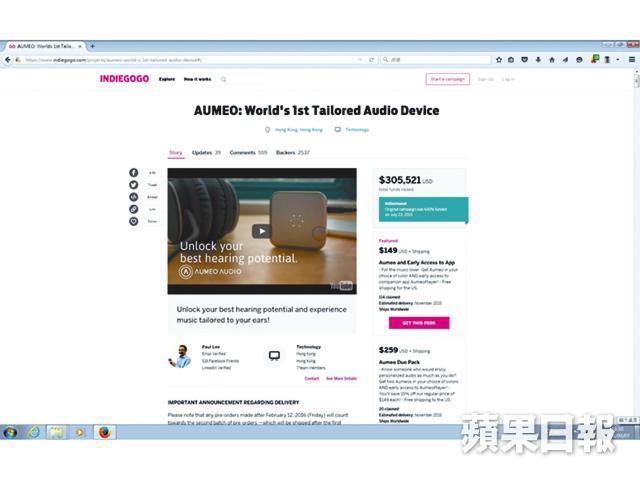Click the $305,521 total funds amount
The width and height of the screenshot is (640, 480).
[x=400, y=180]
